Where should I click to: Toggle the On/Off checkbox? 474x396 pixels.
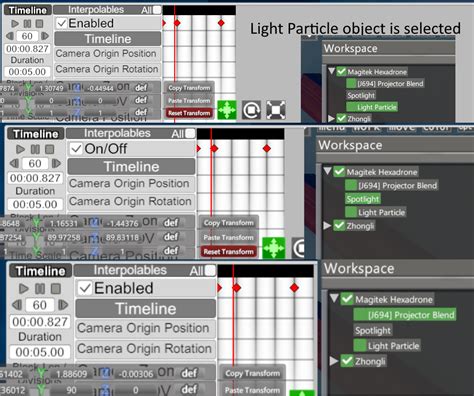pyautogui.click(x=76, y=149)
